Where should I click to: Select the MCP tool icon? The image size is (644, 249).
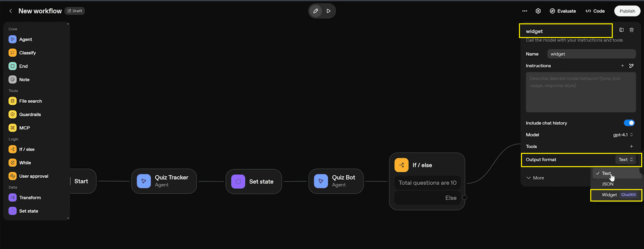[12, 128]
